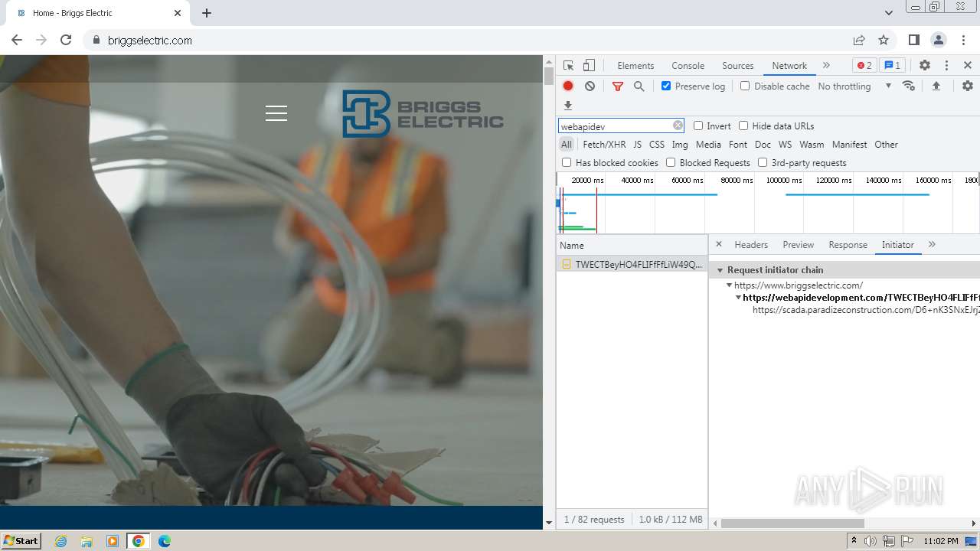
Task: Toggle the network filter funnel icon
Action: click(x=618, y=86)
